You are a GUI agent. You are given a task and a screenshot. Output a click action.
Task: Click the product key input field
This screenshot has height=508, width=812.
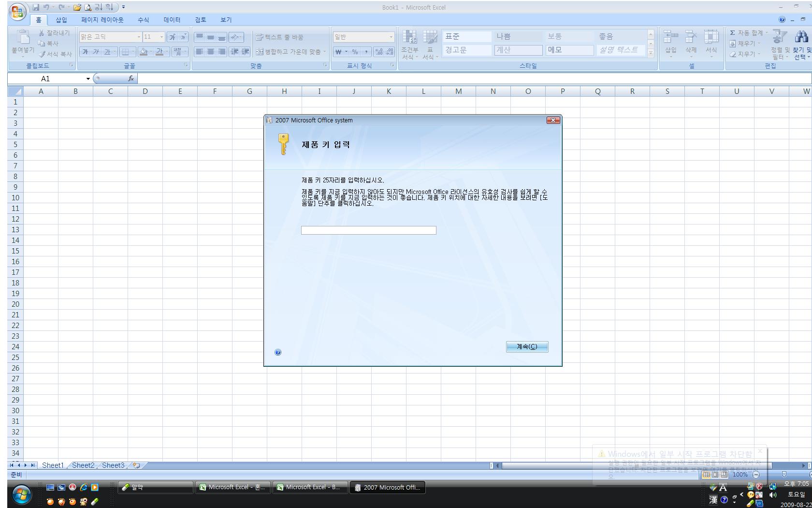click(368, 230)
